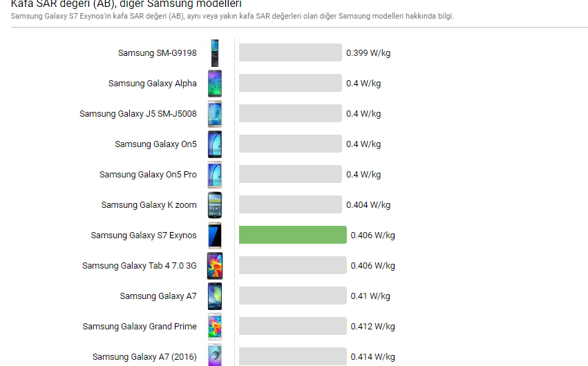Click the Galaxy On5 Pro phone thumbnail
The width and height of the screenshot is (588, 366).
(215, 175)
